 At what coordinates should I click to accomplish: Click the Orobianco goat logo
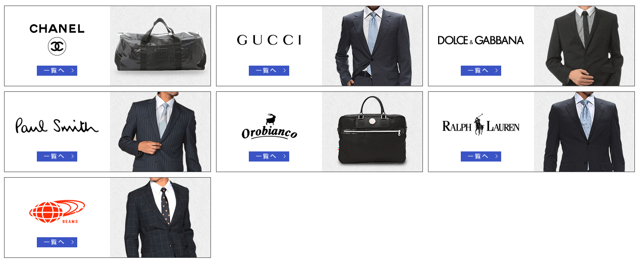[269, 127]
